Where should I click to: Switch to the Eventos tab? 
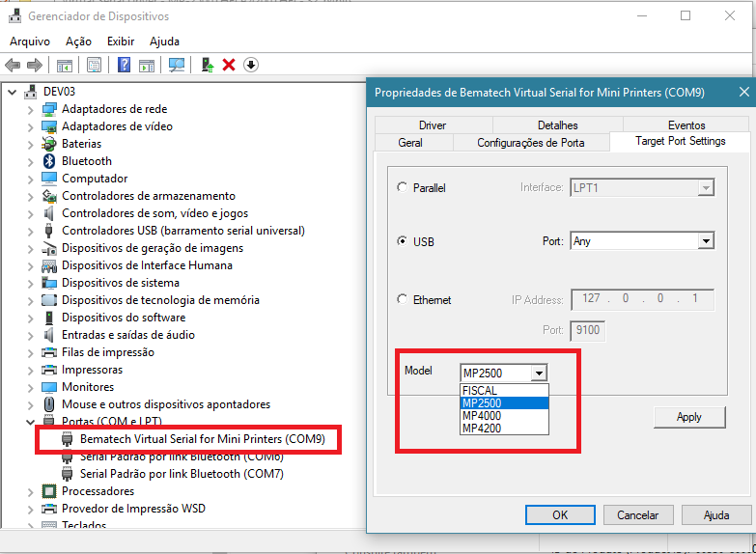[x=686, y=125]
